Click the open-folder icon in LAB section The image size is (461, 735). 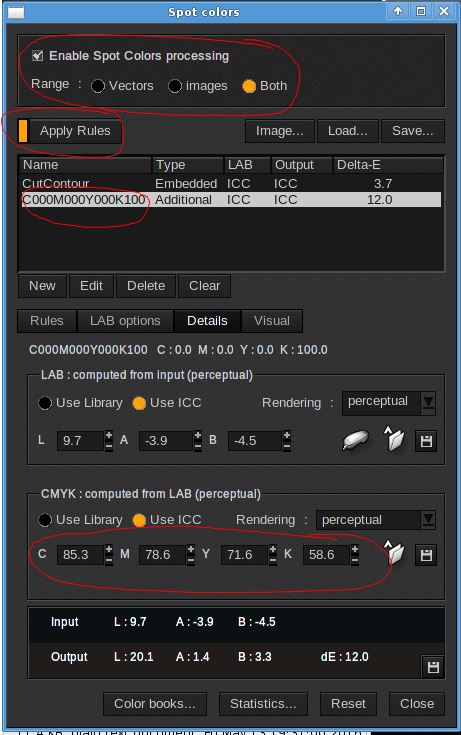coord(393,439)
